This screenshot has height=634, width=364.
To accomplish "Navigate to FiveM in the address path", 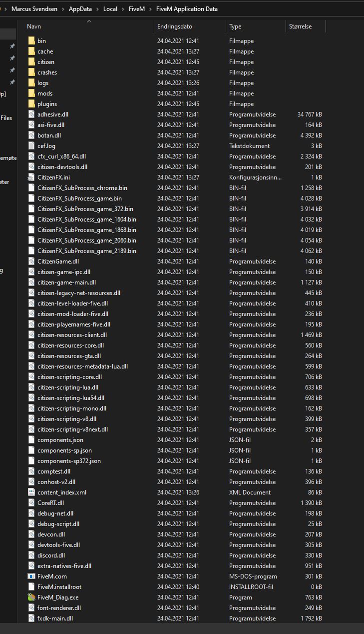I will click(137, 9).
